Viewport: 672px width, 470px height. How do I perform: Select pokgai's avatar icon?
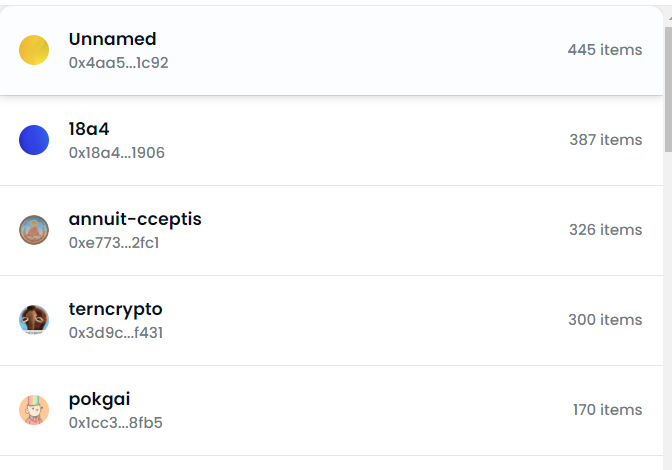click(34, 410)
